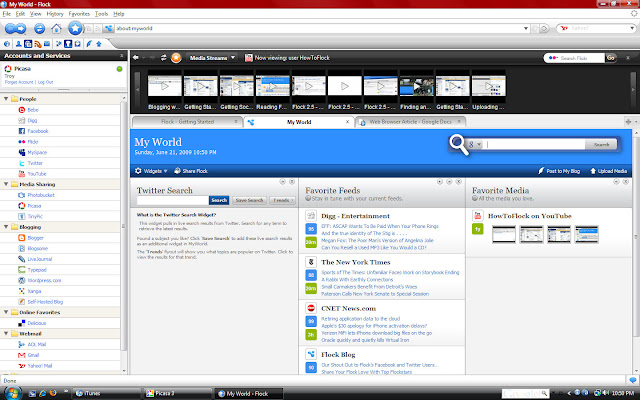Screen dimensions: 640x400
Task: Click the magnifying glass in My World header
Action: 459,145
